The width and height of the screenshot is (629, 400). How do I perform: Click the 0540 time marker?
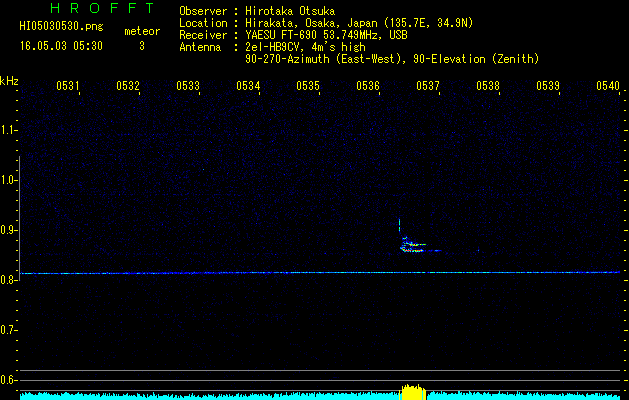click(x=608, y=85)
